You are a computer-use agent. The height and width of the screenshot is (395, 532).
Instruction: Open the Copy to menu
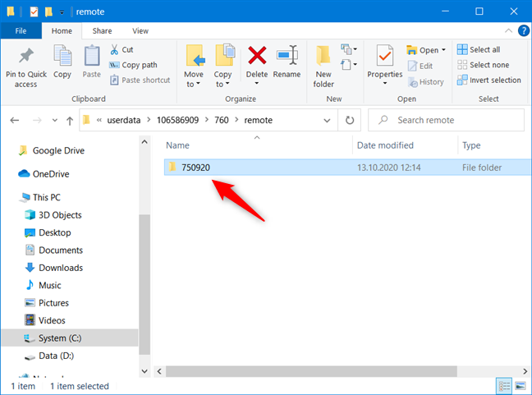tap(223, 66)
